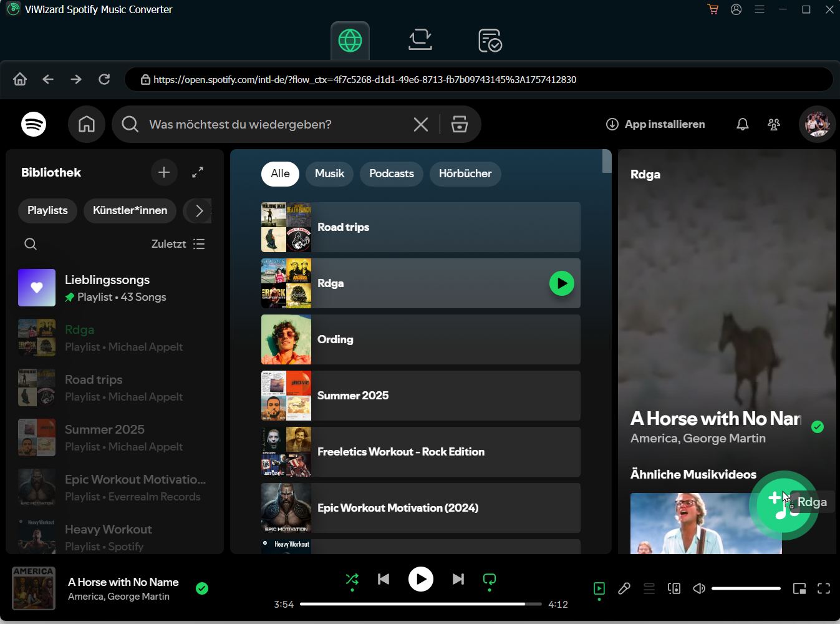The image size is (840, 624).
Task: Navigate back in the browser toolbar
Action: point(48,79)
